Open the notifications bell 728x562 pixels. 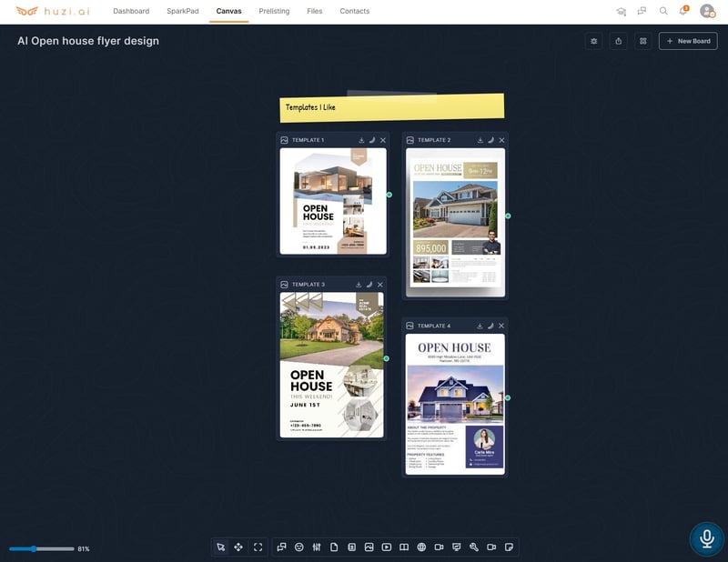point(683,11)
